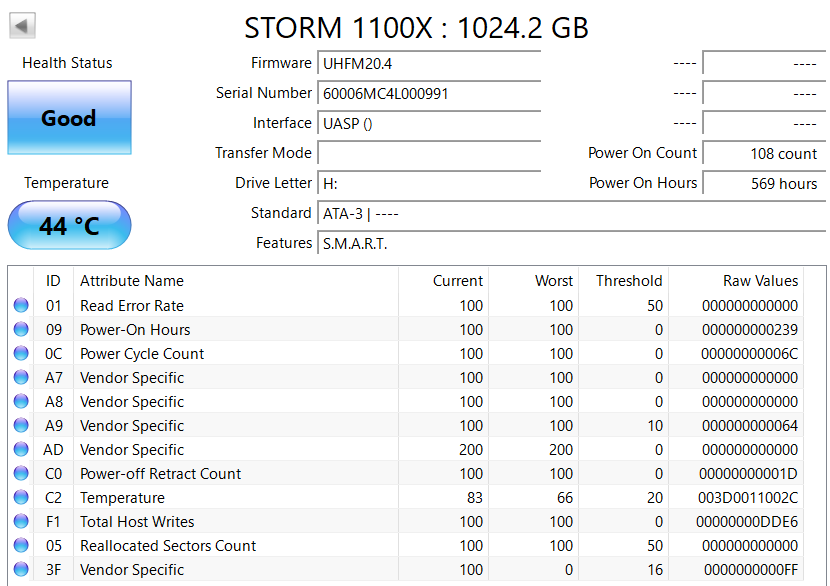The width and height of the screenshot is (830, 586).
Task: Click the ID cell C0
Action: click(53, 473)
